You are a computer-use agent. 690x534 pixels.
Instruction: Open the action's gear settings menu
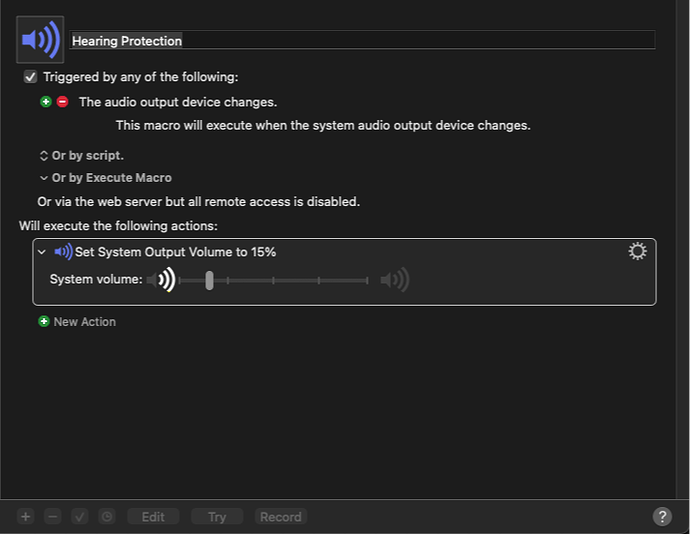637,252
